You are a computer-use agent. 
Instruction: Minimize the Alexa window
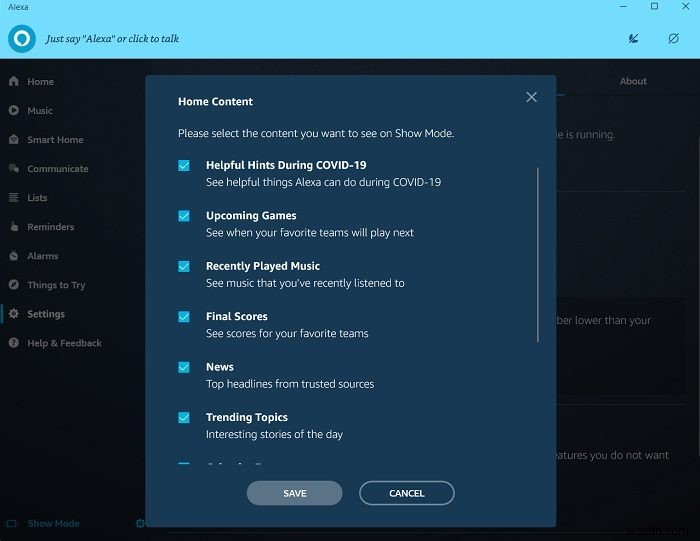[x=623, y=6]
